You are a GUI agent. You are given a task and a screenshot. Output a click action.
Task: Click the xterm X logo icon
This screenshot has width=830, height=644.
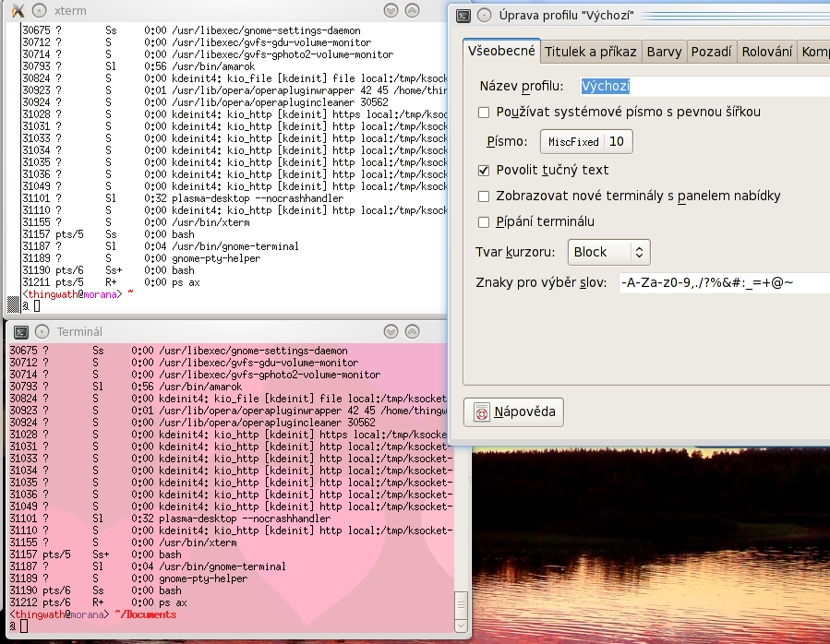(x=18, y=10)
